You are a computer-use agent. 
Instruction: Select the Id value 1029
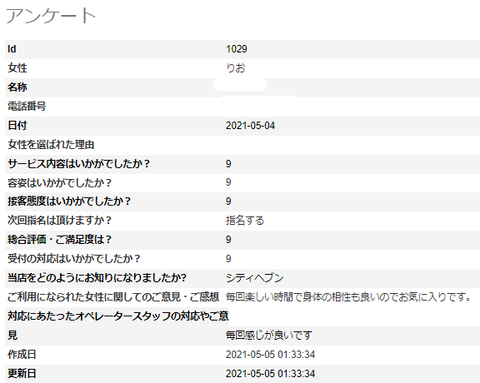[237, 49]
